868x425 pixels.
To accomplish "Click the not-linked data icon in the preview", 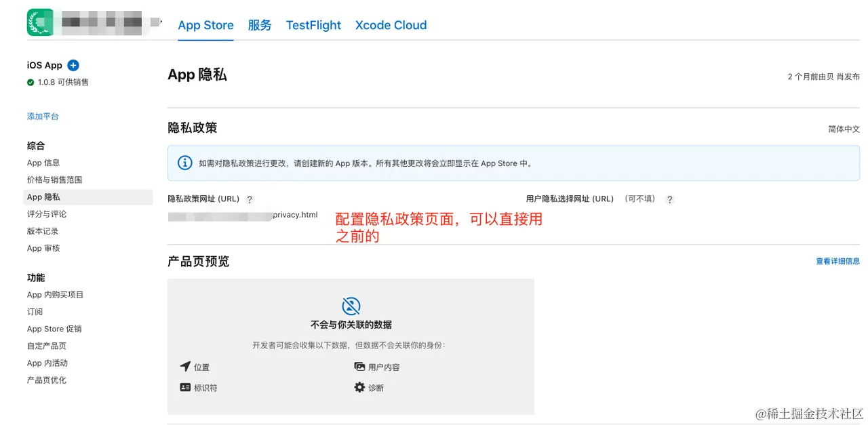I will click(351, 306).
